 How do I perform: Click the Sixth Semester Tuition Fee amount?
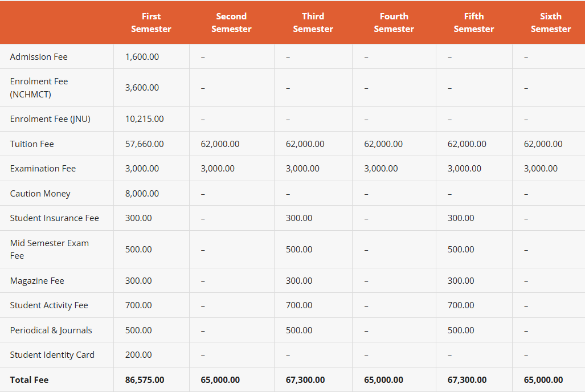(x=543, y=144)
